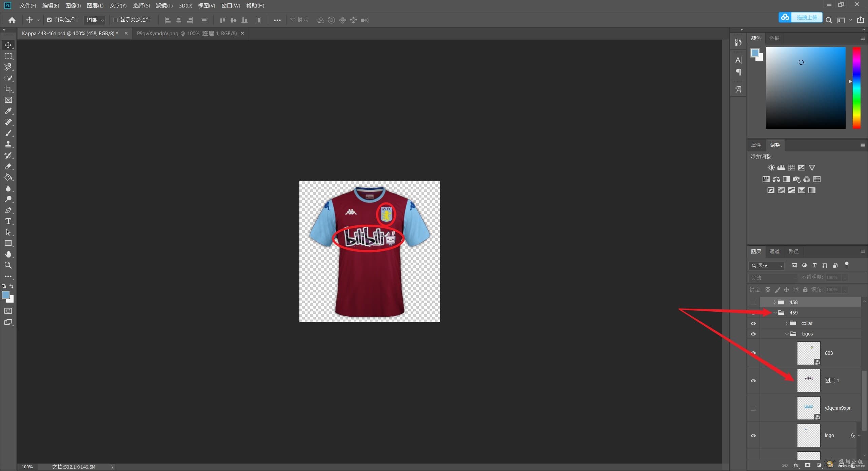Hide the logo layer visibility
868x471 pixels.
(753, 436)
